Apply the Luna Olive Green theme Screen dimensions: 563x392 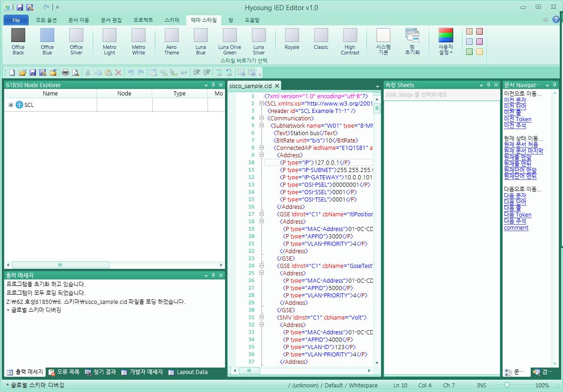coord(230,42)
